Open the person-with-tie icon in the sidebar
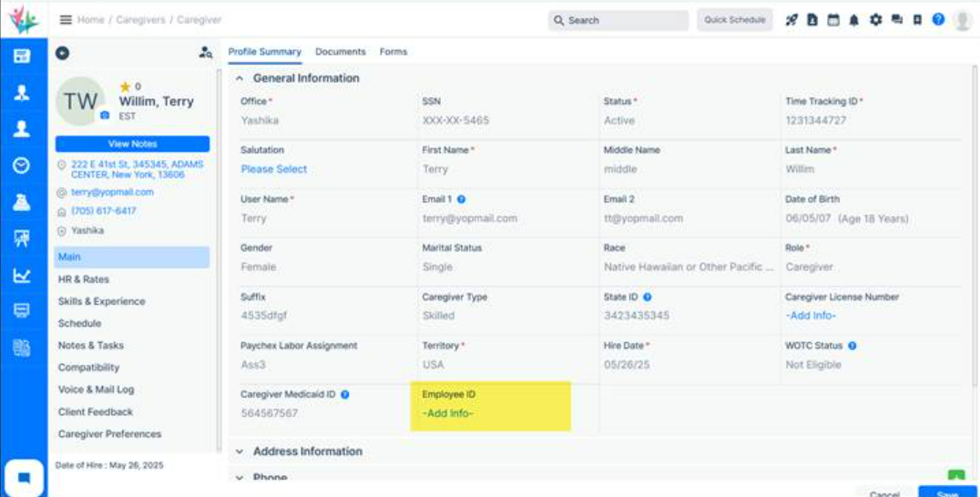 pos(22,93)
